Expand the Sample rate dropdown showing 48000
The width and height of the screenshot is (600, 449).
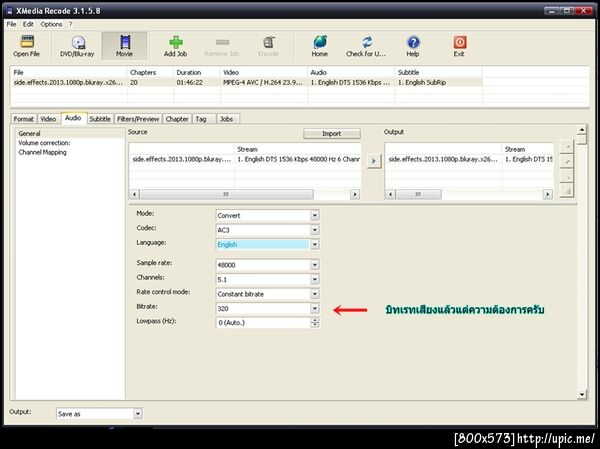315,265
